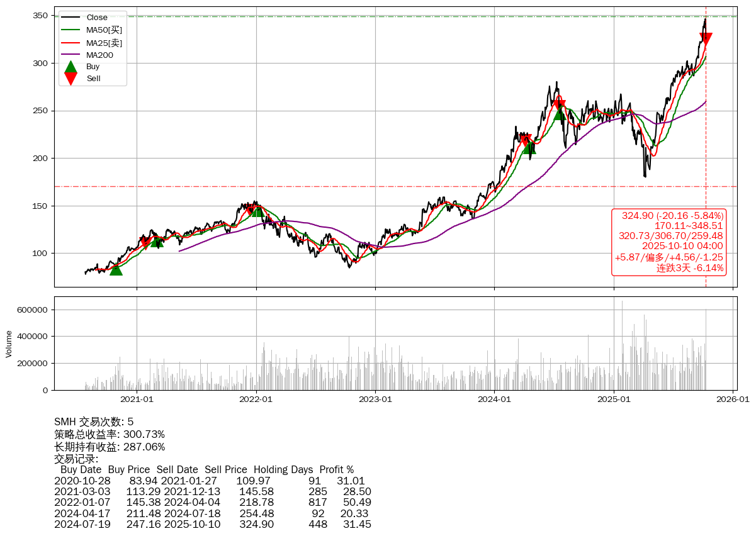The image size is (756, 536).
Task: Click the red price info box showing 324.90
Action: pos(669,242)
